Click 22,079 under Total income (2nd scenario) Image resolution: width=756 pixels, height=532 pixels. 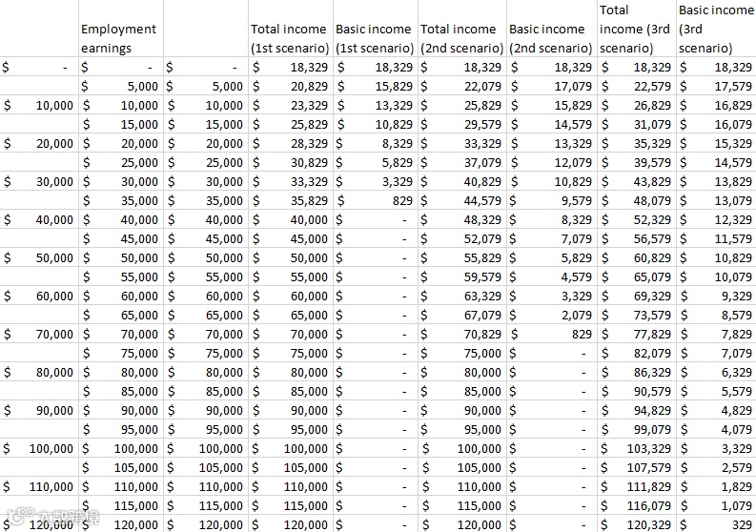[x=482, y=87]
